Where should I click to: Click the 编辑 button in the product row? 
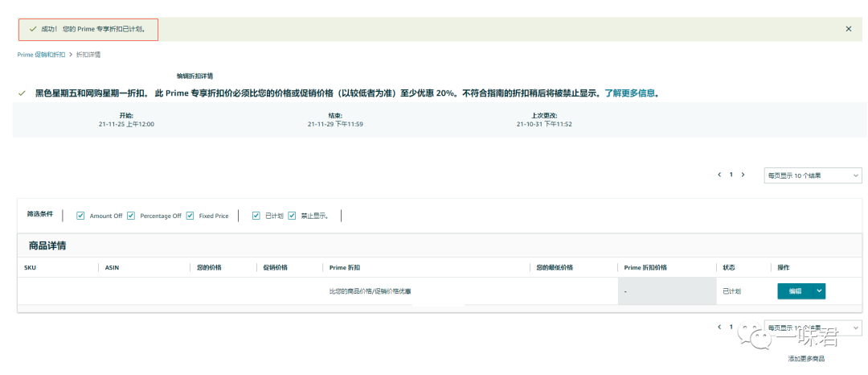[794, 291]
